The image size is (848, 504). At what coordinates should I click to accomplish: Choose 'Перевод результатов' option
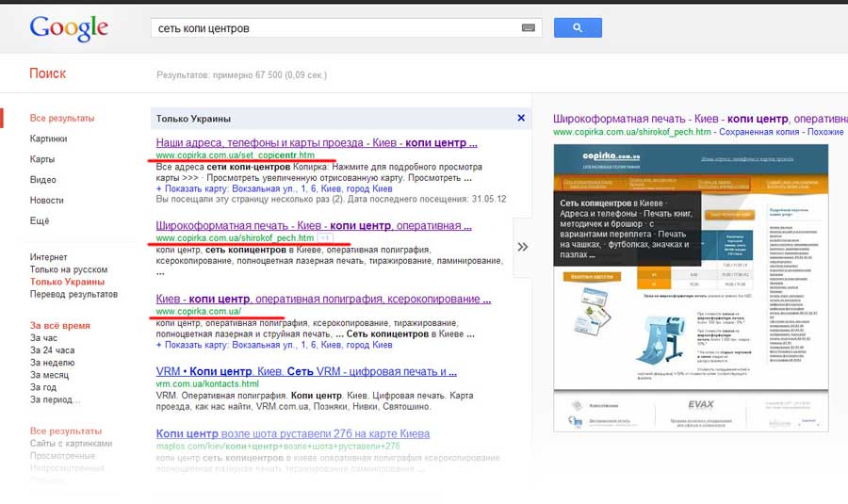[73, 294]
